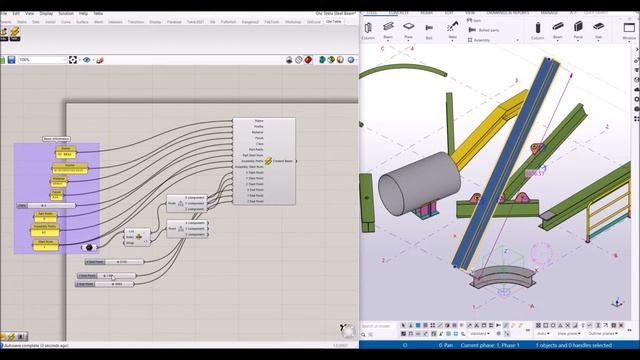Viewport: 640px width, 360px height.
Task: Click the sketch pen icon in Grasshopper toolbar
Action: 100,60
